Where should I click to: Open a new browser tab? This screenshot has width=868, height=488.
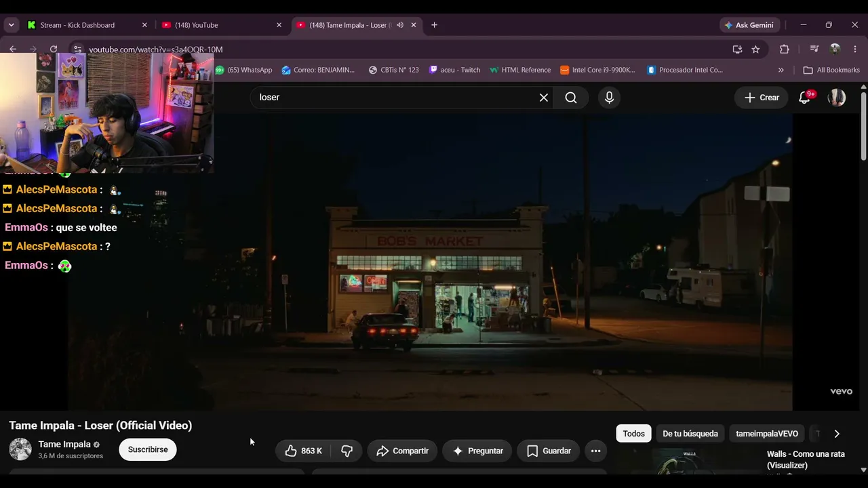coord(434,25)
